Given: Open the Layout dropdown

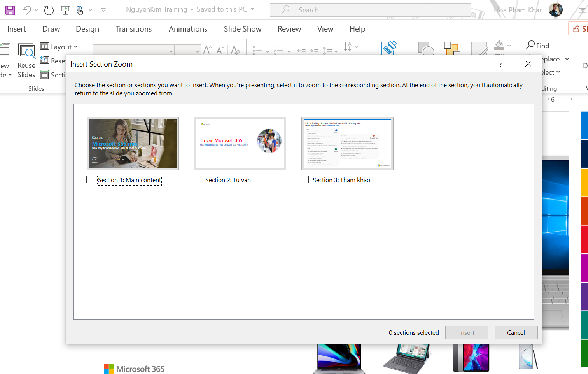Looking at the screenshot, I should pyautogui.click(x=59, y=46).
